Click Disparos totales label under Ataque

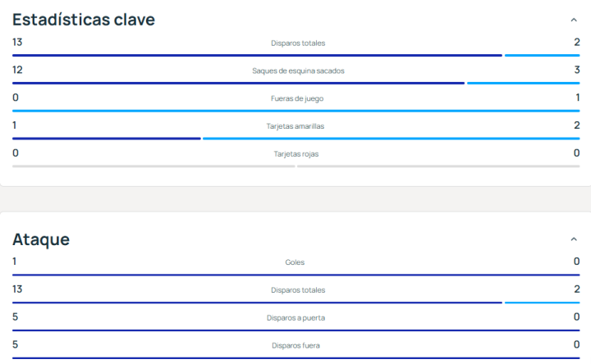(299, 290)
